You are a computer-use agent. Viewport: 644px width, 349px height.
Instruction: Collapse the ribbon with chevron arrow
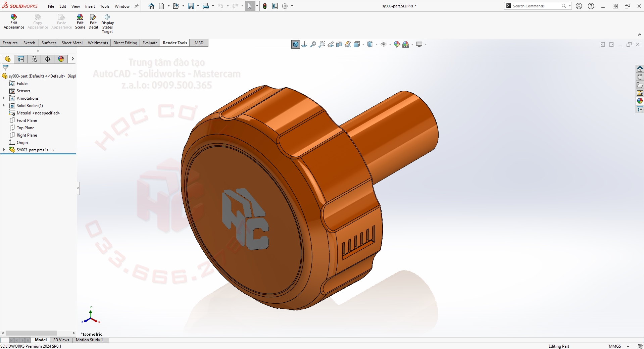point(639,35)
